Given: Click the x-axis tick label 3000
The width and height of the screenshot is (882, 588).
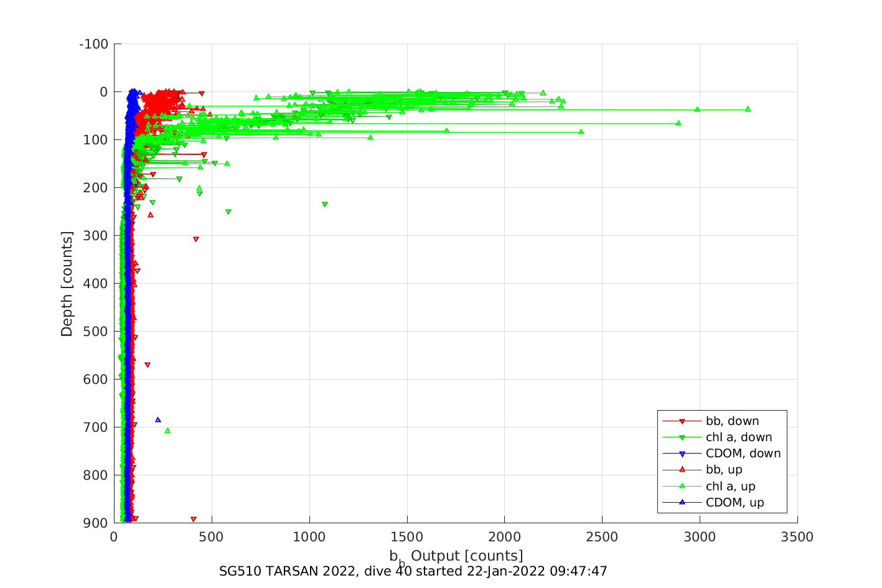Looking at the screenshot, I should click(700, 537).
